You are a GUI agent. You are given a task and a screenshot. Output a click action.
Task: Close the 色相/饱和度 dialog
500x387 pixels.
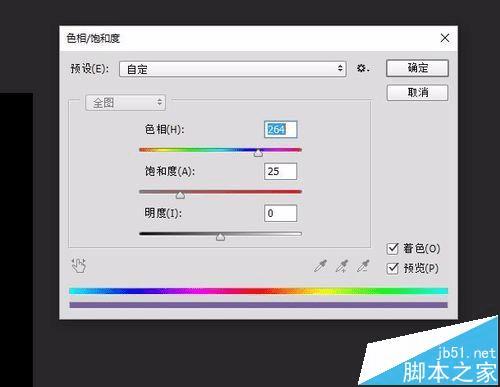[x=445, y=38]
